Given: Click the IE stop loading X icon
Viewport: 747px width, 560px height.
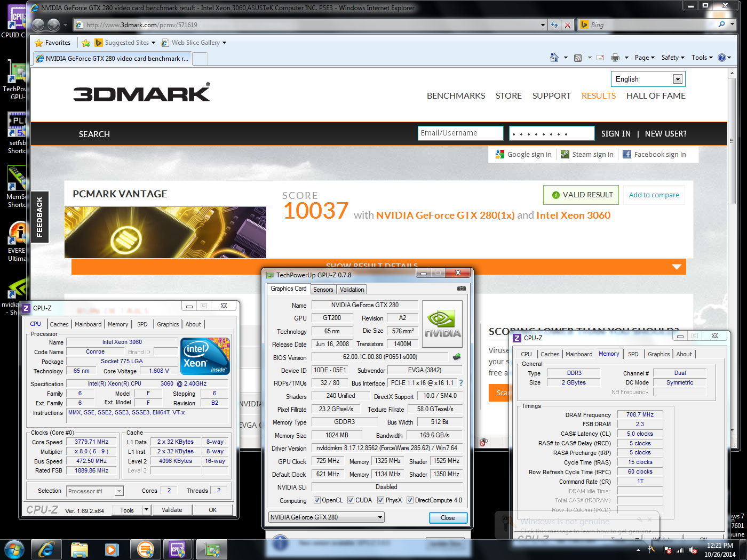Looking at the screenshot, I should (568, 25).
